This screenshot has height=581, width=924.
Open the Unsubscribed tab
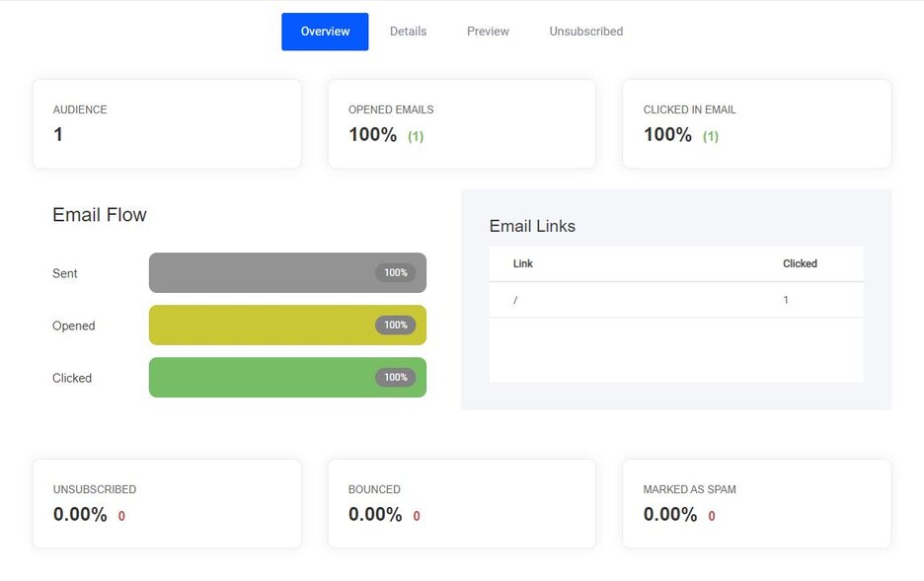point(585,32)
